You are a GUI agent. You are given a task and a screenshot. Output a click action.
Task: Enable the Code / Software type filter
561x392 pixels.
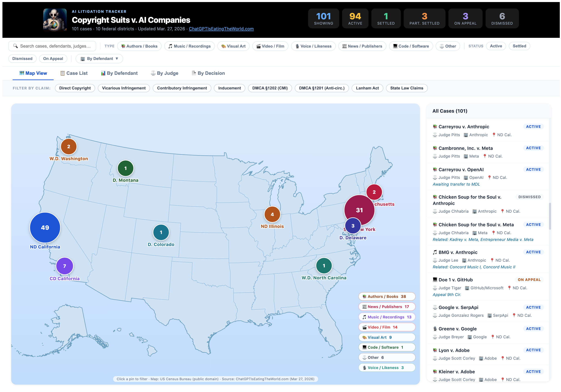click(411, 46)
